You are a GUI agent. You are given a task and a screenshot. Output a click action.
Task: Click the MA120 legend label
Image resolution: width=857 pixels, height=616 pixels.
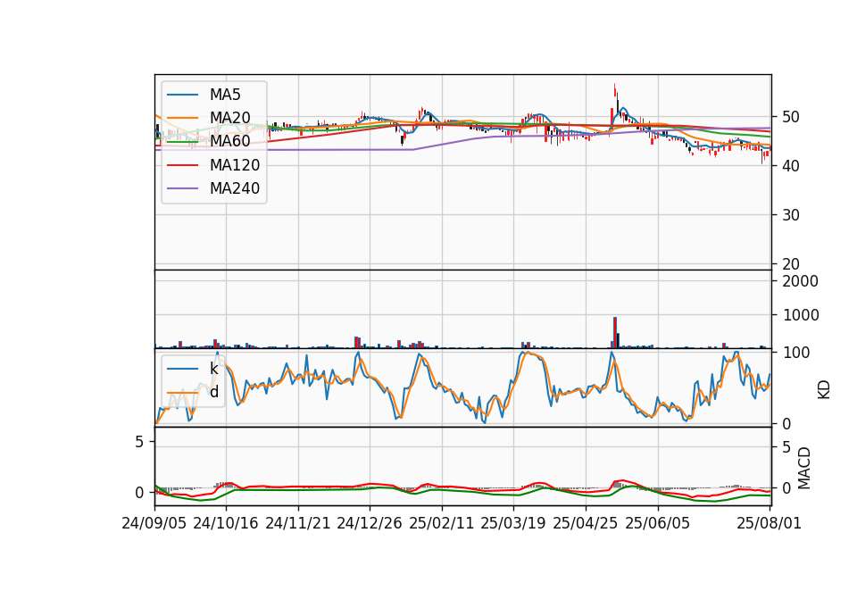(235, 164)
